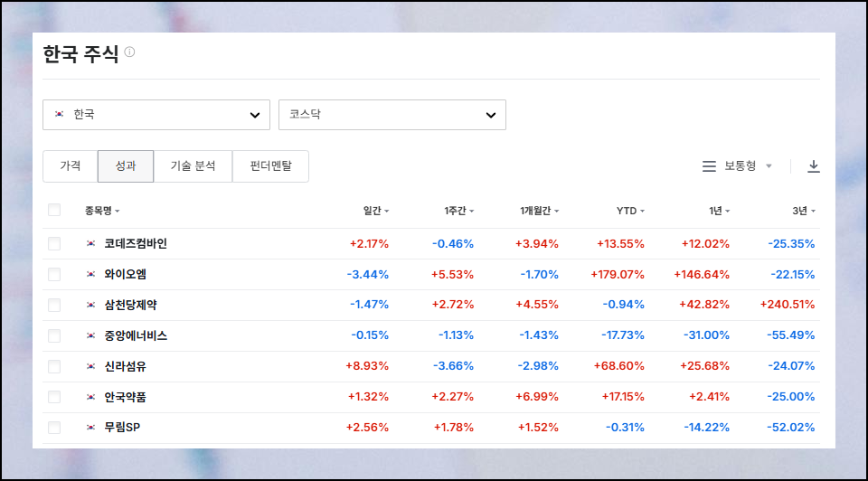Viewport: 868px width, 481px height.
Task: Check the box for 무림SP
Action: [x=54, y=428]
